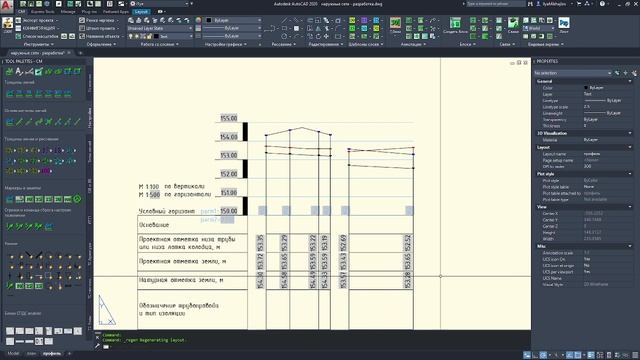Screen dimensions: 640x360
Task: Click the Экспорт проекта button
Action: coord(36,20)
